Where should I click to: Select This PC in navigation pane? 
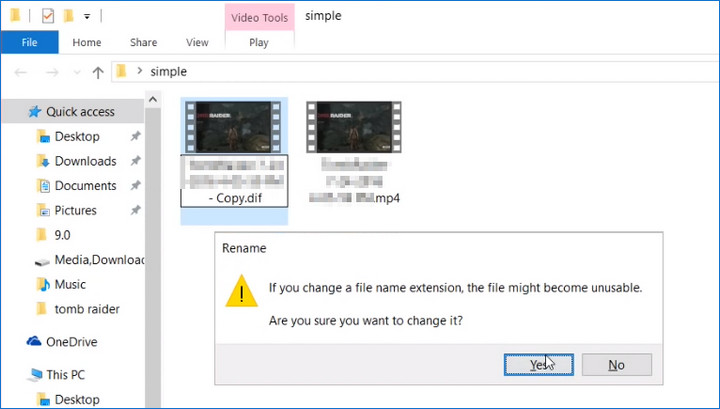66,375
